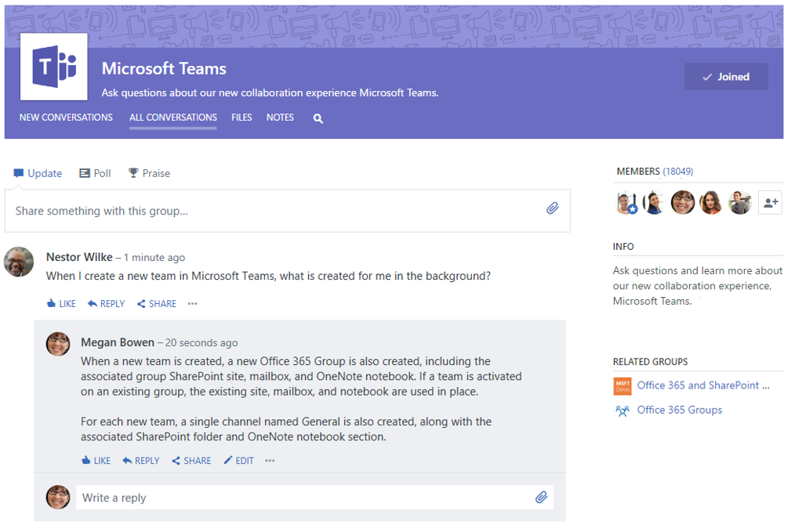Open Office 365 Groups related group
788x532 pixels.
pyautogui.click(x=680, y=410)
